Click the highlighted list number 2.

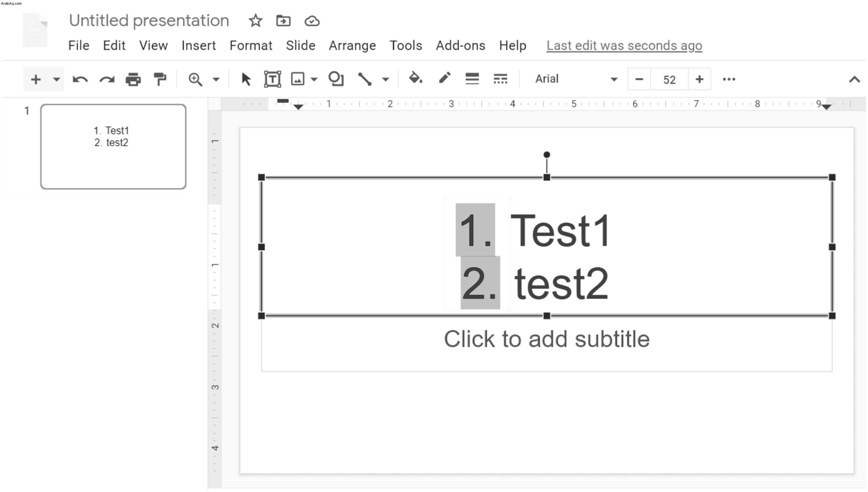pyautogui.click(x=480, y=283)
